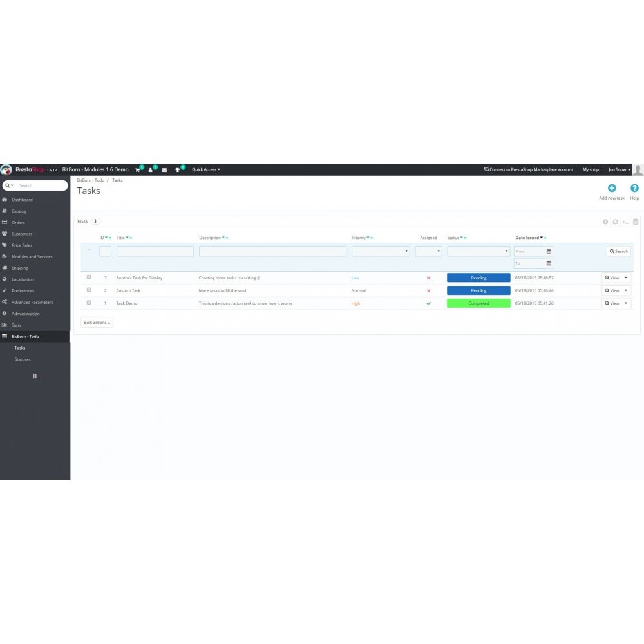Sort Status column descending arrow
This screenshot has width=644, height=644.
click(462, 238)
